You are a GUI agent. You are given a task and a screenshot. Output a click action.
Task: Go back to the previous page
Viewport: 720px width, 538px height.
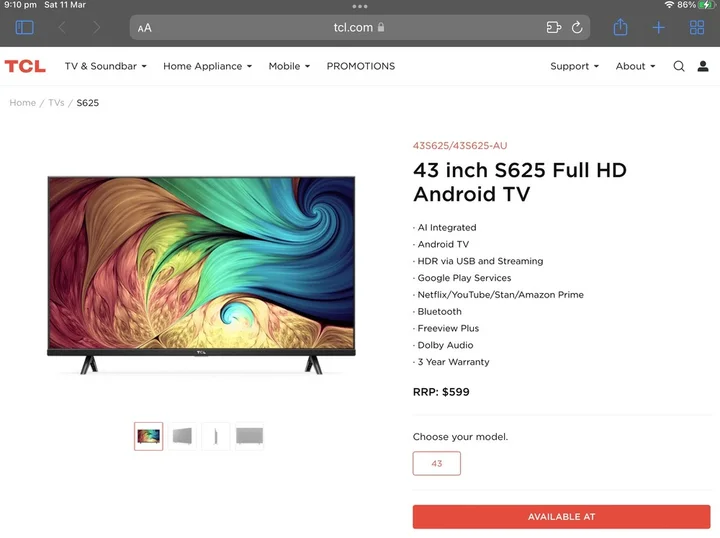coord(62,28)
